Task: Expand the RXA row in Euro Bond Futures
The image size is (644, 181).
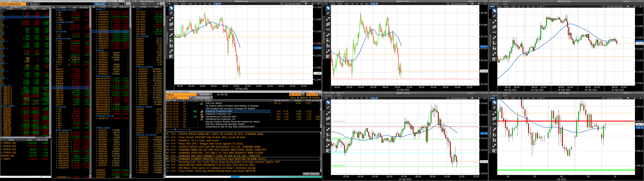Action: point(57,13)
